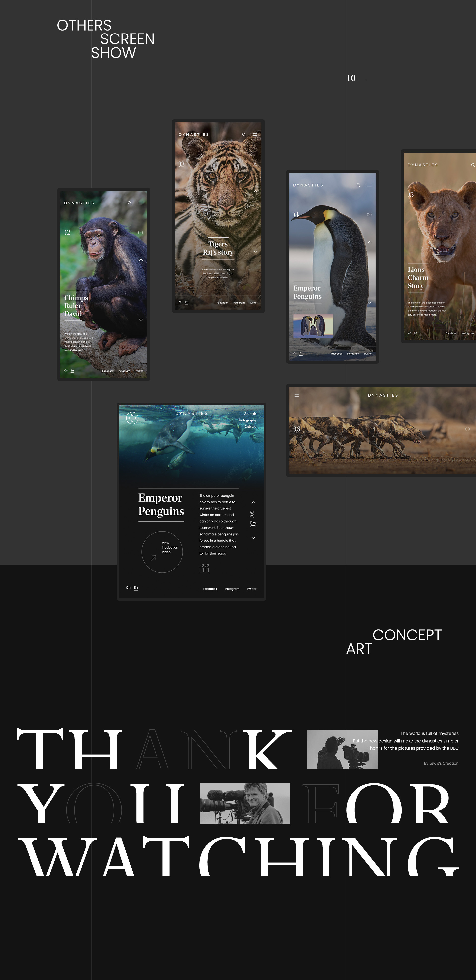Click down chevron beside Emperor Penguins phone title

coord(370,303)
